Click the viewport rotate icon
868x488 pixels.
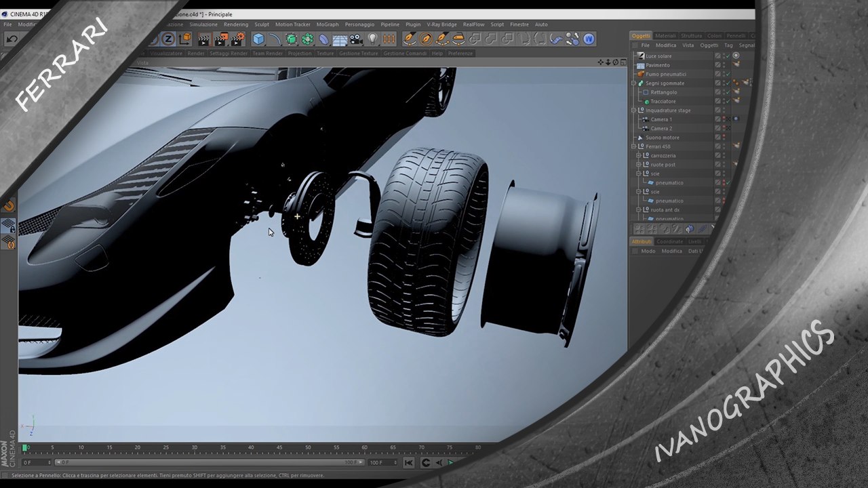(616, 62)
